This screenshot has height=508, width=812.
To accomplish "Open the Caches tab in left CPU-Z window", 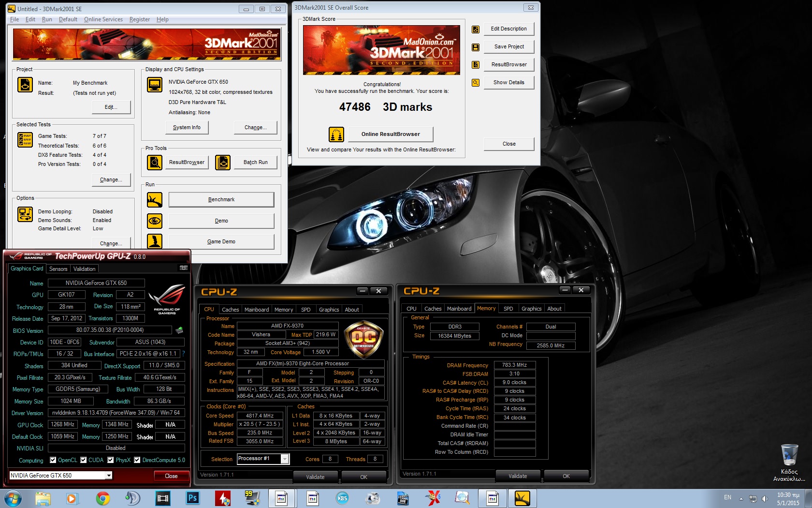I will click(x=231, y=310).
